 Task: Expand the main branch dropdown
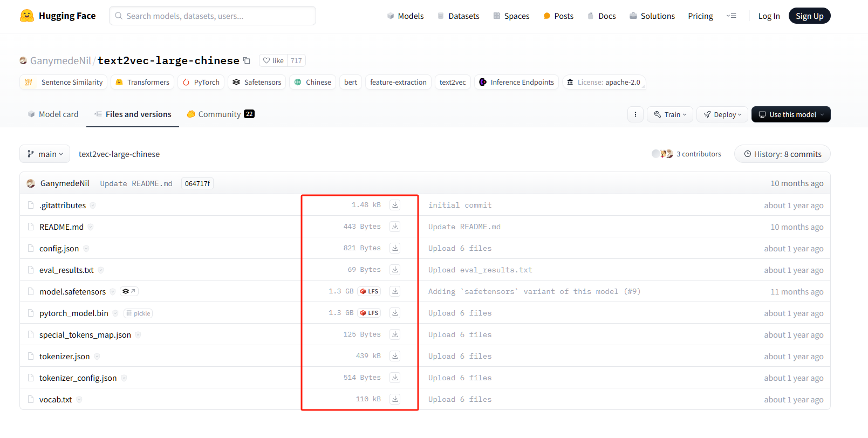[45, 154]
